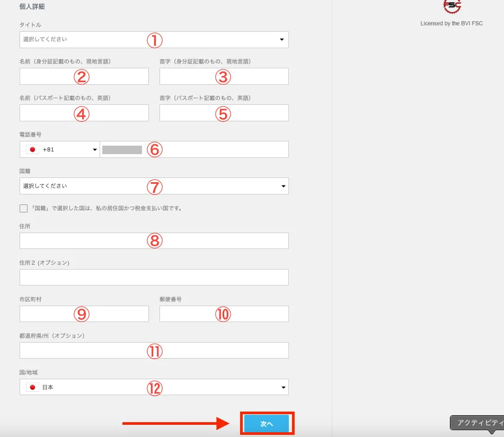Click the 苗字 (パスポート記載、英語) field
This screenshot has width=504, height=437.
(224, 113)
